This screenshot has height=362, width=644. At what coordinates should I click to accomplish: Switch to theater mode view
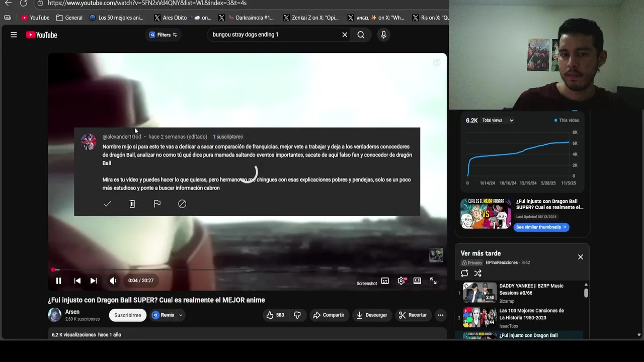pos(417,281)
